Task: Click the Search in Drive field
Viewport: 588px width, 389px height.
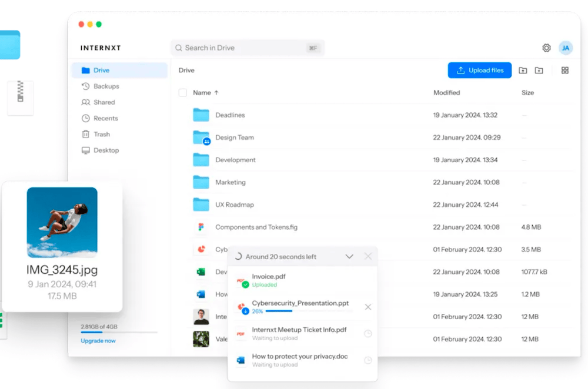Action: click(x=248, y=48)
